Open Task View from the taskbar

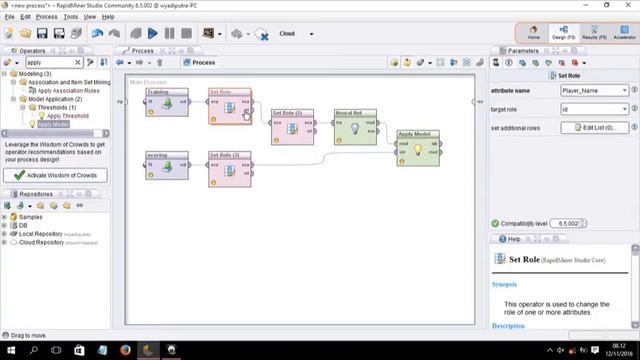pos(56,350)
